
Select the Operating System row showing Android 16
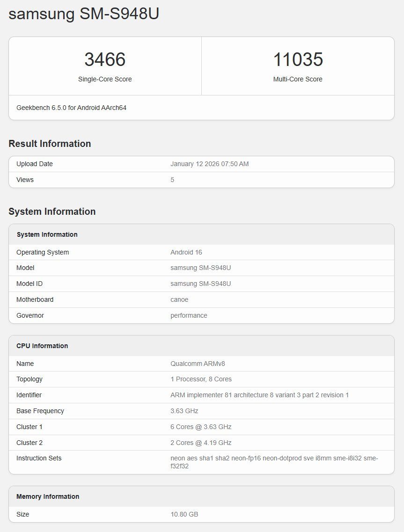point(201,252)
